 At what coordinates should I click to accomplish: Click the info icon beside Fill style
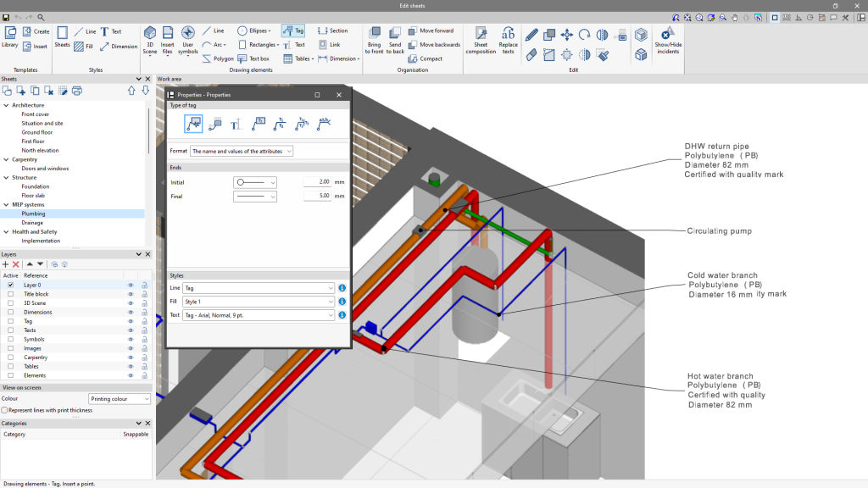[x=342, y=302]
